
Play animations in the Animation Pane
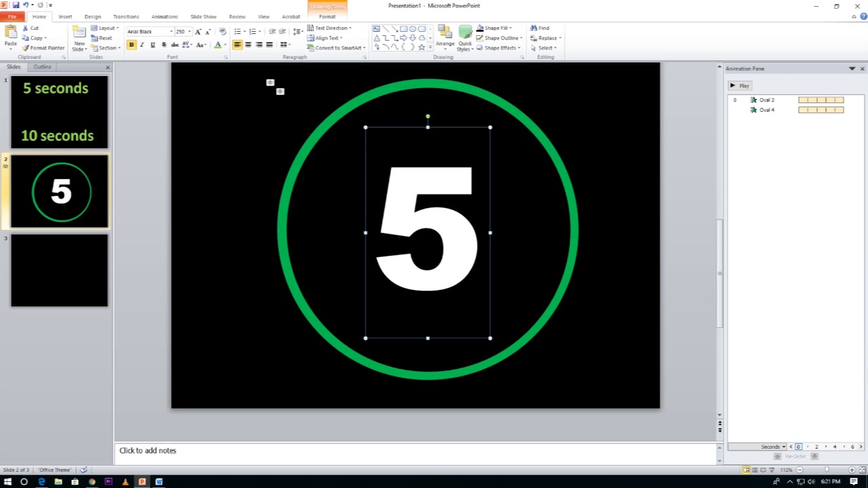pyautogui.click(x=739, y=85)
